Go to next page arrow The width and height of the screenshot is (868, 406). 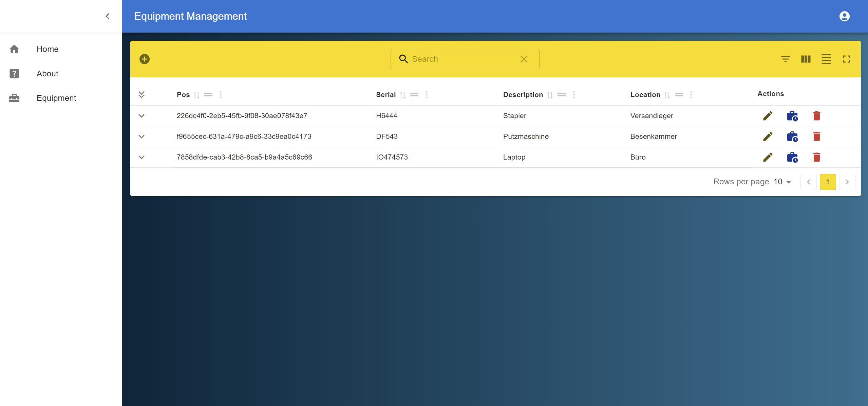click(x=847, y=182)
